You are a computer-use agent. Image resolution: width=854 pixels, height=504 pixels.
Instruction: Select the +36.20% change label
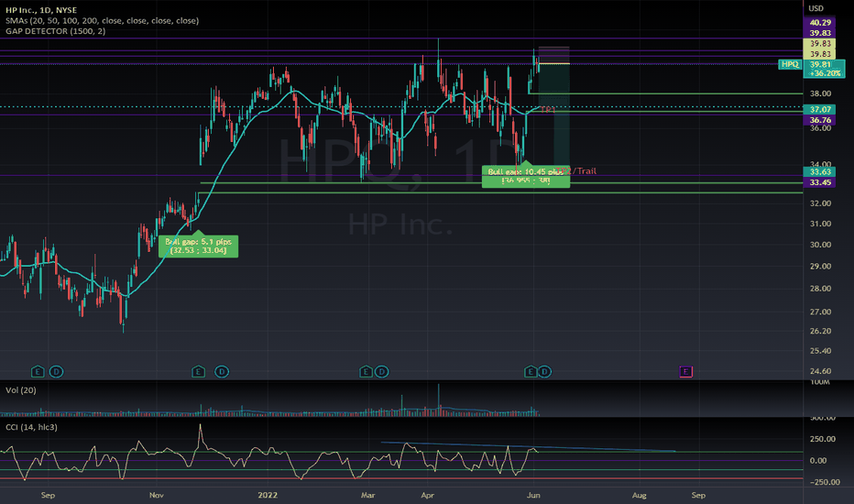825,73
